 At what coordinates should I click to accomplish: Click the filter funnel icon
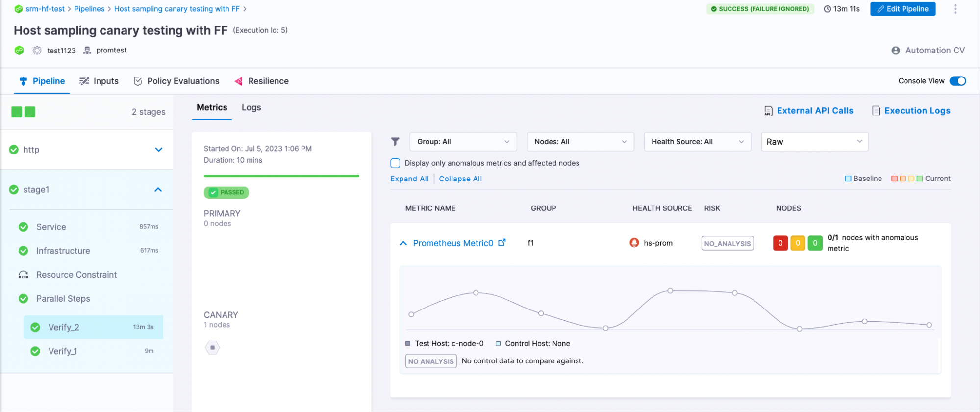coord(395,142)
